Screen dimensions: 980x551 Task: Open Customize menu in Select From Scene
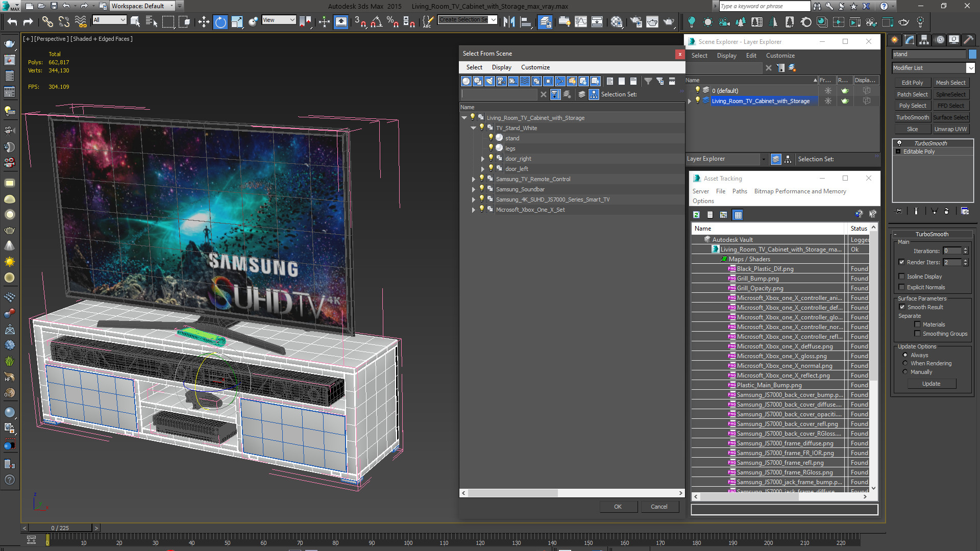(x=535, y=67)
